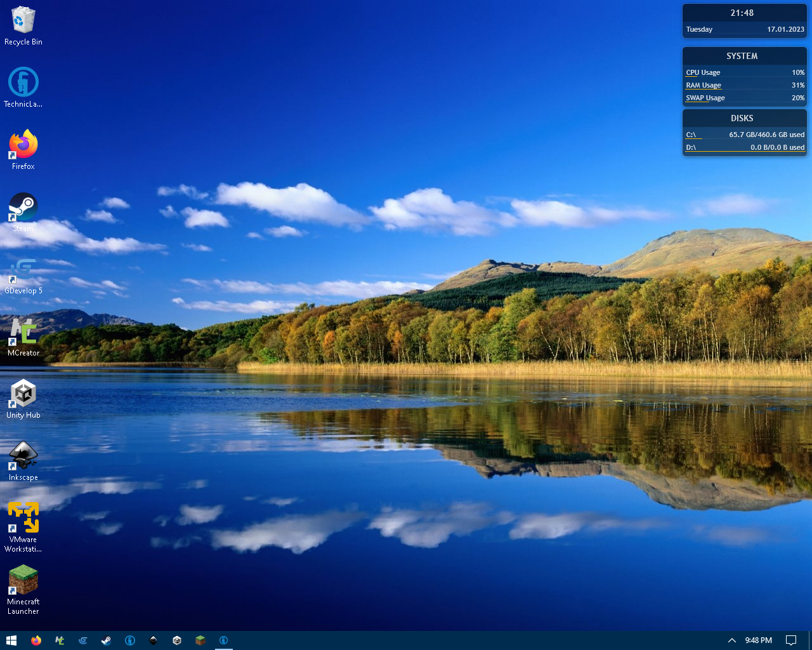Open the notification center in the taskbar
The height and width of the screenshot is (650, 812).
pos(791,640)
